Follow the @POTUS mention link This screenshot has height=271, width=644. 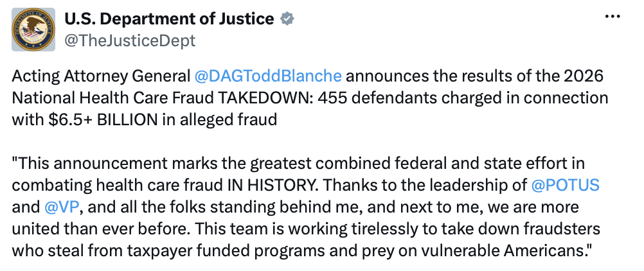[x=565, y=186]
